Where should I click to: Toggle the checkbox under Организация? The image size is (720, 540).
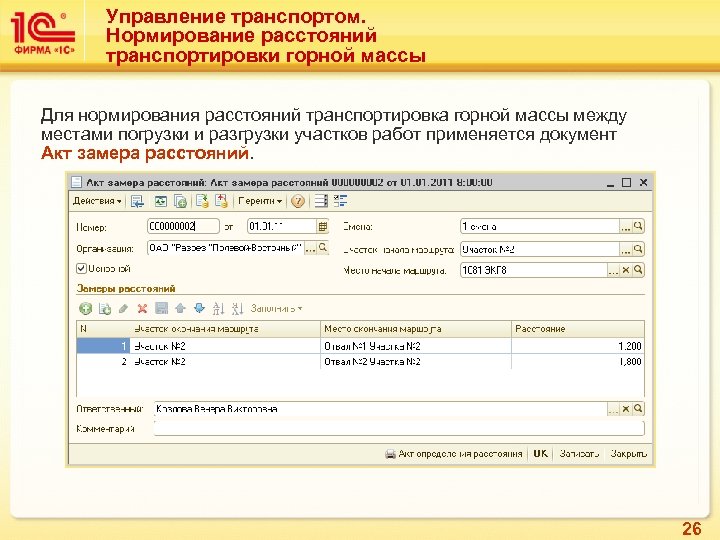click(x=81, y=269)
